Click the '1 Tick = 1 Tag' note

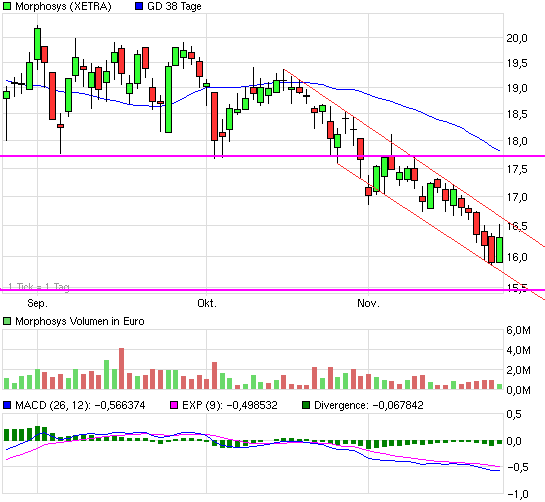(39, 286)
